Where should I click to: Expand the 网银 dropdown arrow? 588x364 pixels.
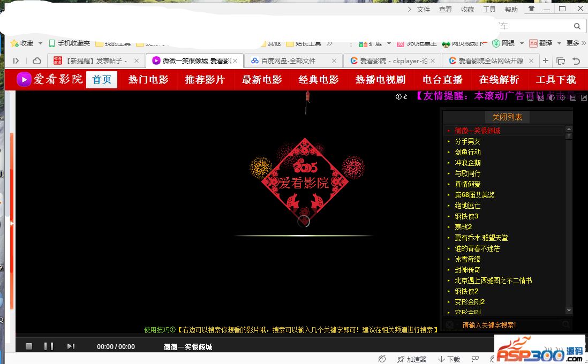click(522, 43)
